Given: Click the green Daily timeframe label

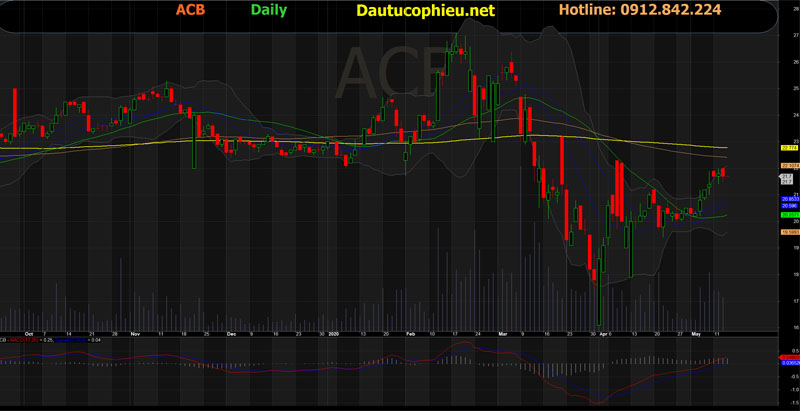Looking at the screenshot, I should (269, 10).
